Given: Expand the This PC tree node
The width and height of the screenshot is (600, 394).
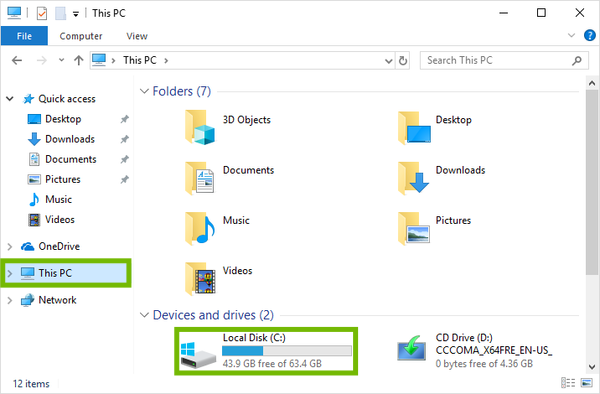Looking at the screenshot, I should pyautogui.click(x=10, y=273).
